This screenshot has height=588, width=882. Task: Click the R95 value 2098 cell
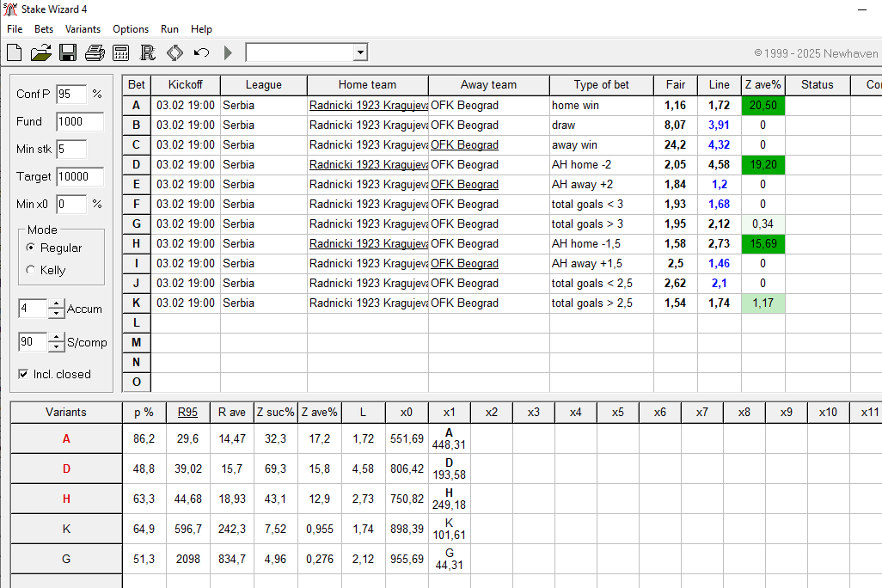tap(188, 560)
